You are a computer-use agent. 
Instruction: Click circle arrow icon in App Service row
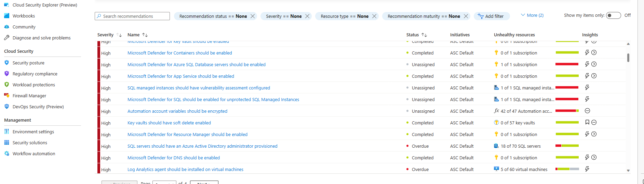click(594, 76)
